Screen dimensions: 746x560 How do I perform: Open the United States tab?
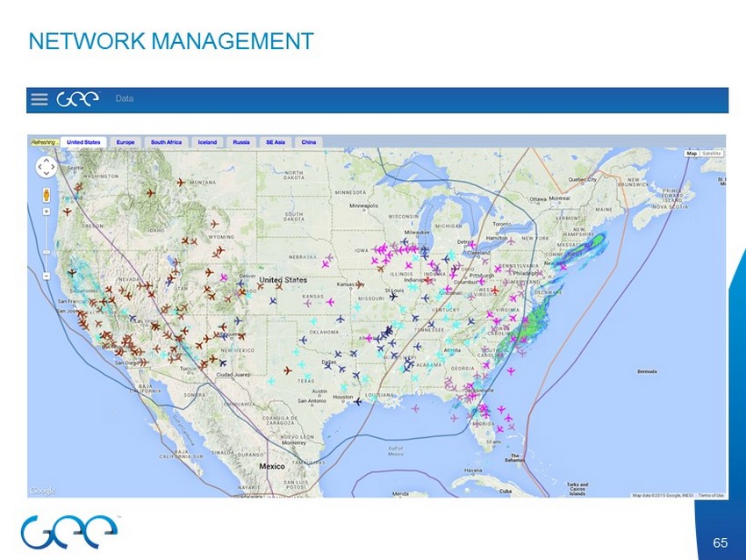coord(84,141)
